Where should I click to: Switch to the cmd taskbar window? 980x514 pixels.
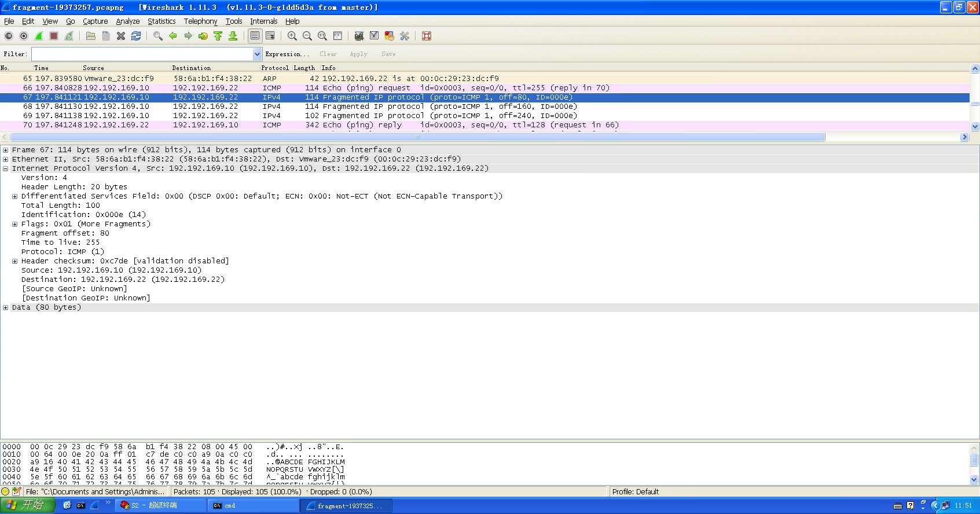252,505
